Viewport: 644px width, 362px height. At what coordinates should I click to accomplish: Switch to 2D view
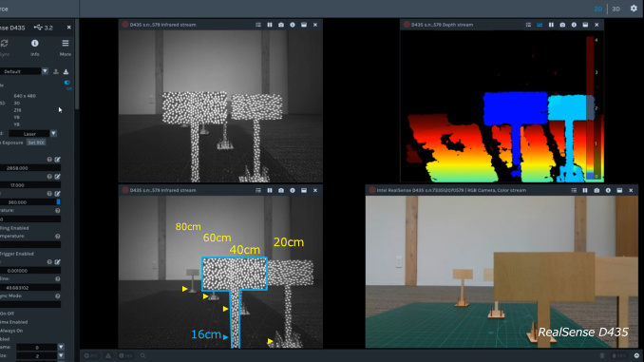point(598,9)
